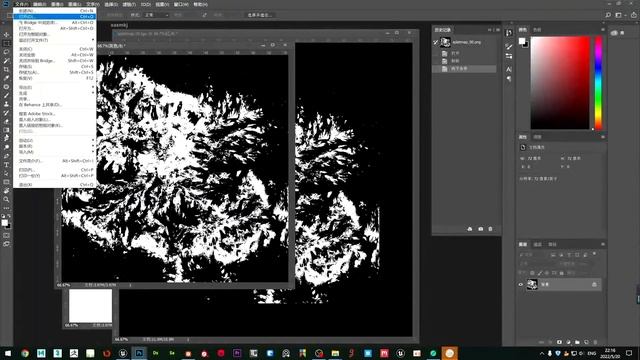Screen dimensions: 640x360
Task: Select the Spot Healing Brush tool
Action: (x=6, y=87)
